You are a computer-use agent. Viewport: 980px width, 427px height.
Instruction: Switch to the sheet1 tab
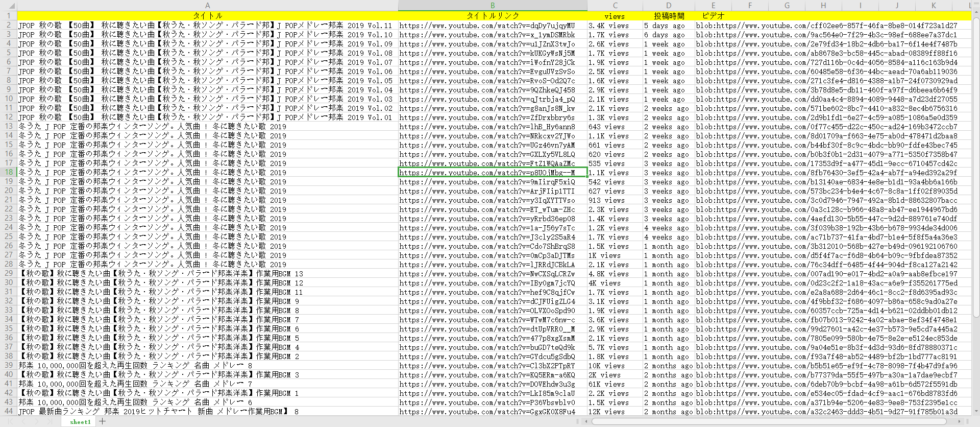(x=80, y=422)
